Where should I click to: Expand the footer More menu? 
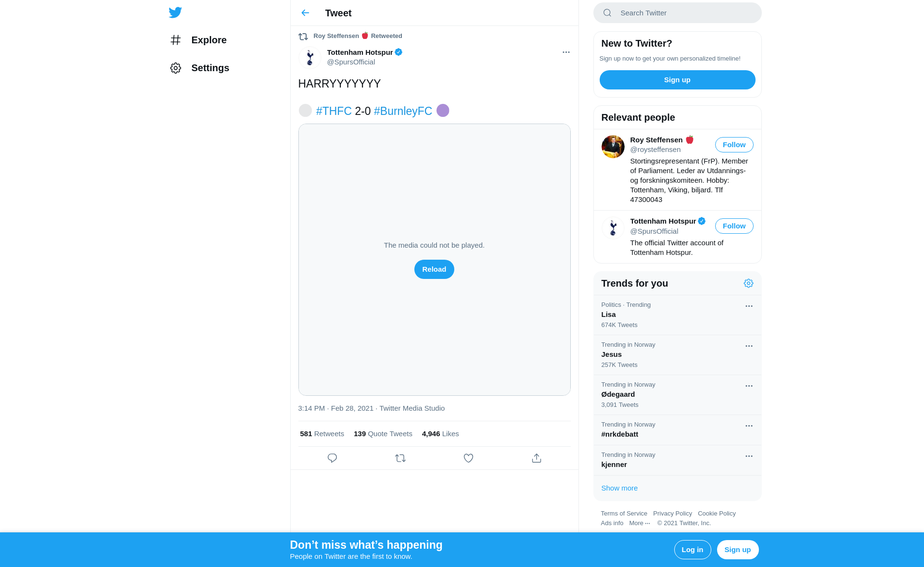[x=640, y=523]
